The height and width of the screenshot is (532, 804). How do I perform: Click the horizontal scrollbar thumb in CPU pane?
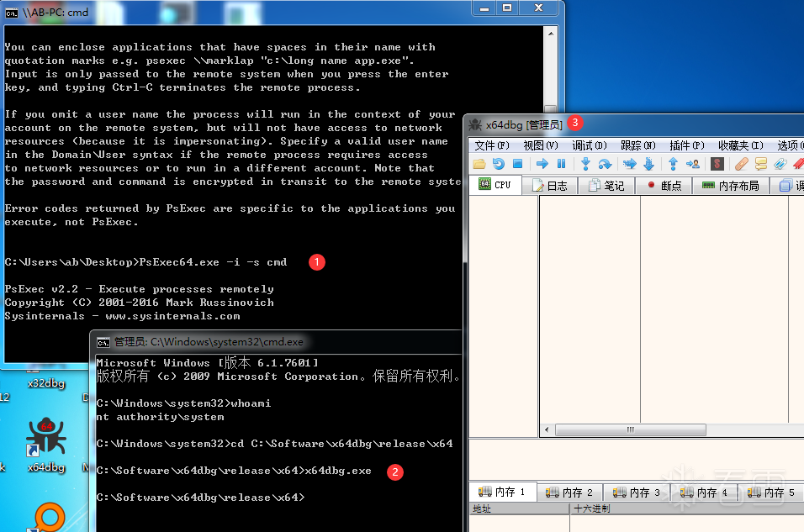pos(631,429)
